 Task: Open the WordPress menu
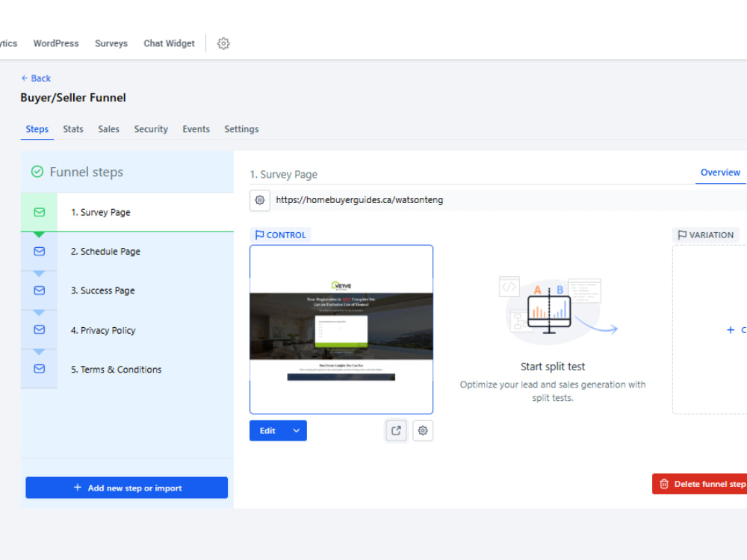pos(56,43)
